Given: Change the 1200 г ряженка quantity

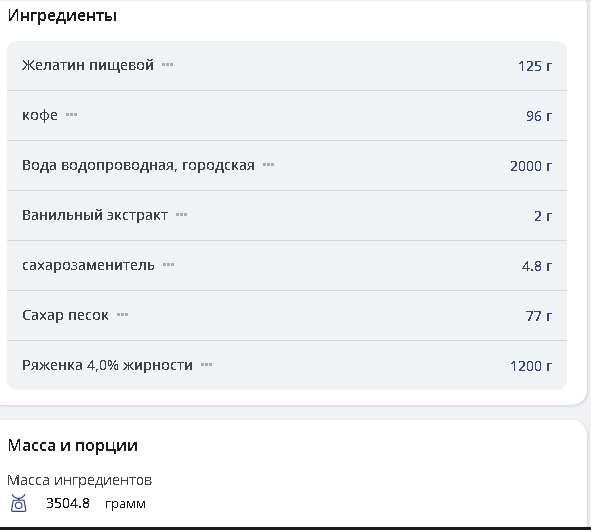Looking at the screenshot, I should coord(531,366).
